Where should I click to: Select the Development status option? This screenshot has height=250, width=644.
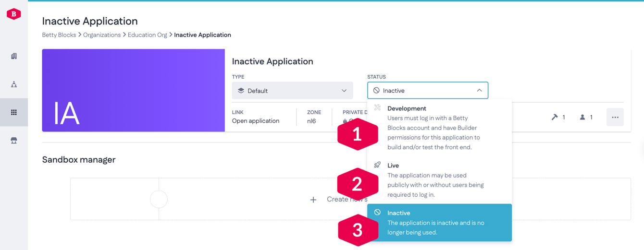(x=439, y=128)
